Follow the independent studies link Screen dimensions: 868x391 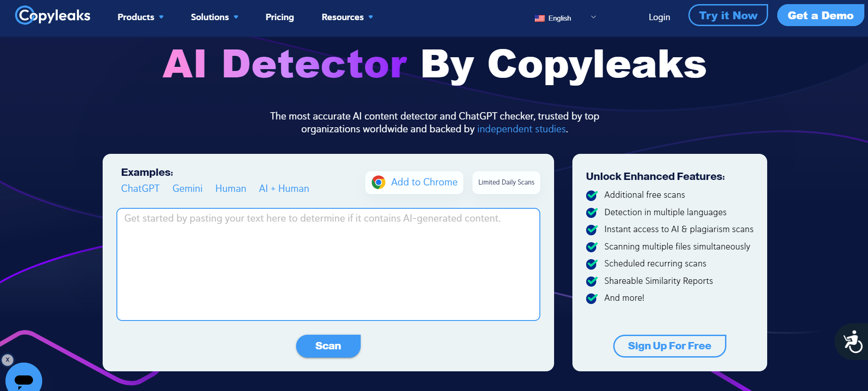pyautogui.click(x=521, y=129)
